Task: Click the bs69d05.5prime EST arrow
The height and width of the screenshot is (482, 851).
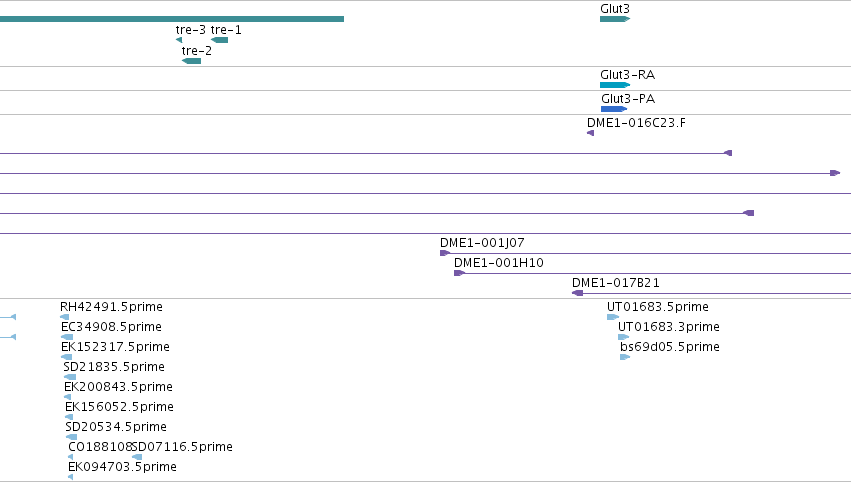Action: [x=625, y=357]
